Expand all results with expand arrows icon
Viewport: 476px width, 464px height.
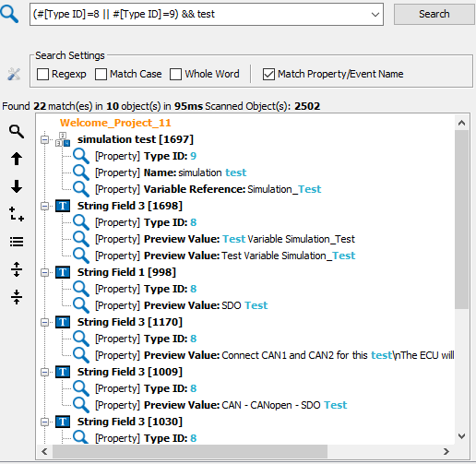17,269
